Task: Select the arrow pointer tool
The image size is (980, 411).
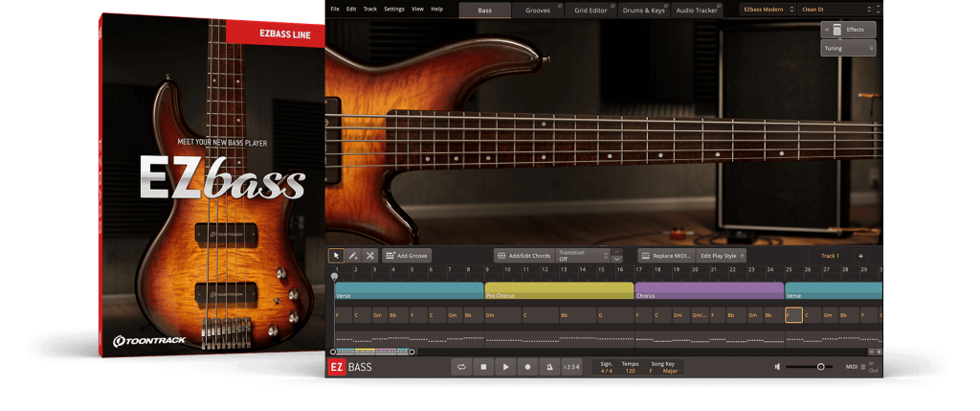Action: (x=336, y=255)
